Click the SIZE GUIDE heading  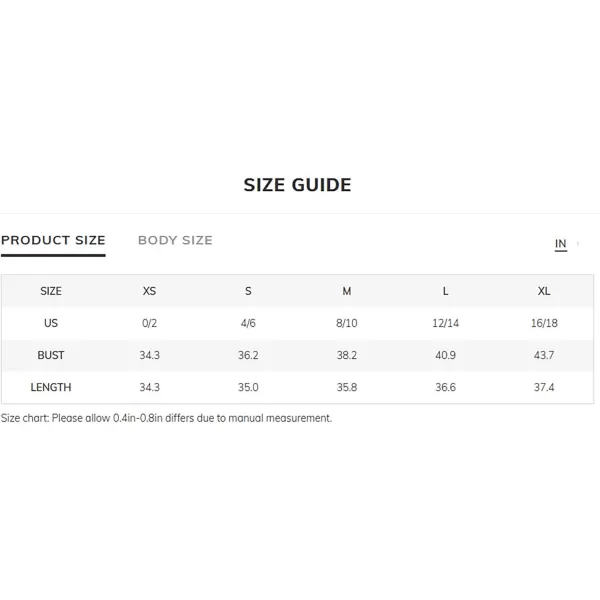[x=297, y=185]
